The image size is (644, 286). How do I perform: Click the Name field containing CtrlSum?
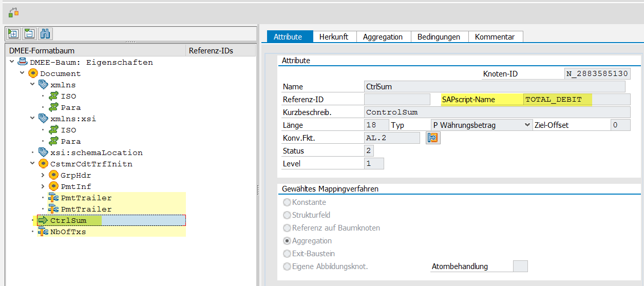(x=495, y=87)
